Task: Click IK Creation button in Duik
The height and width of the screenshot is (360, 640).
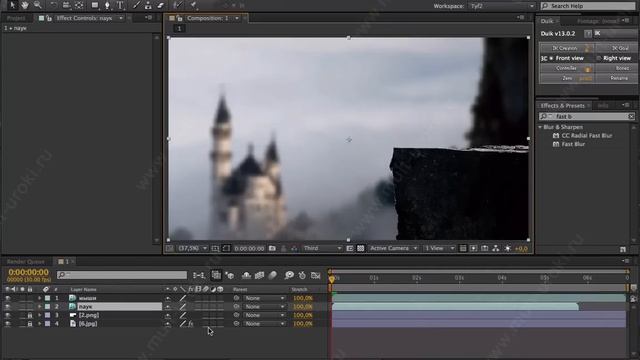Action: pos(567,48)
